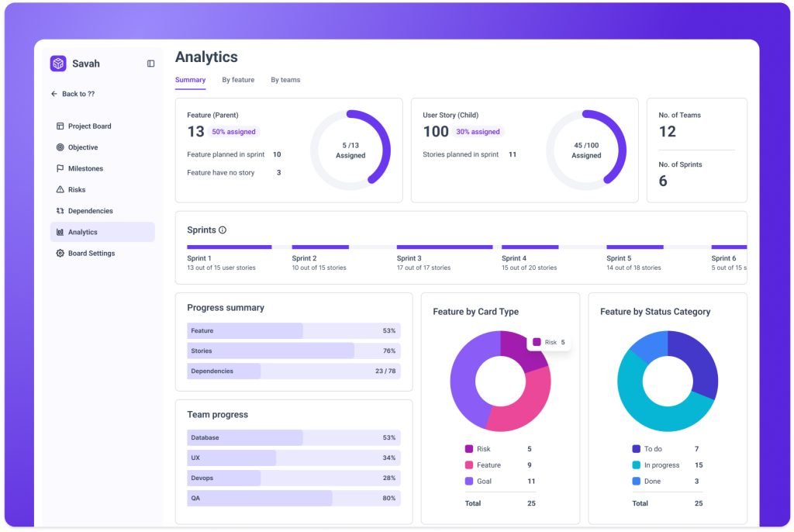This screenshot has height=532, width=794.
Task: Collapse the sidebar using the panel icon
Action: (151, 64)
